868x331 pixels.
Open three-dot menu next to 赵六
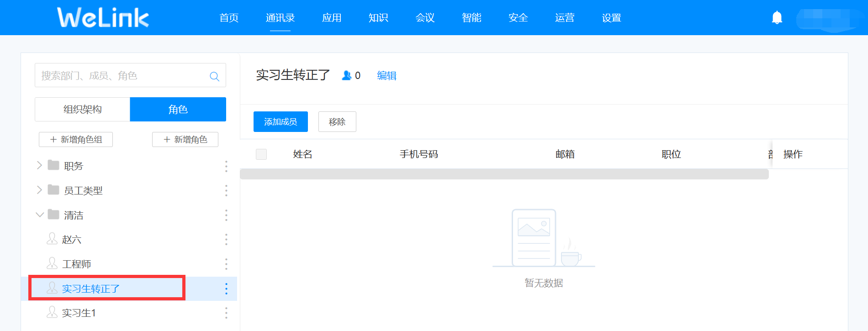click(226, 240)
